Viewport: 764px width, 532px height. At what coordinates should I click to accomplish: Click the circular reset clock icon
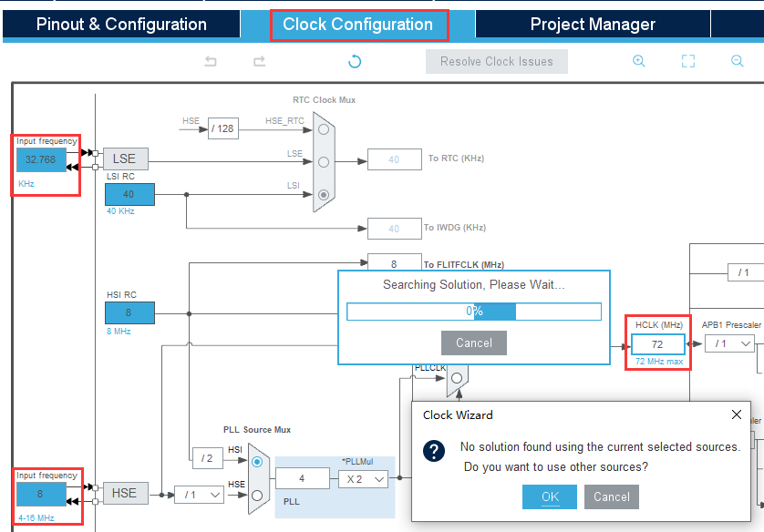pyautogui.click(x=355, y=61)
